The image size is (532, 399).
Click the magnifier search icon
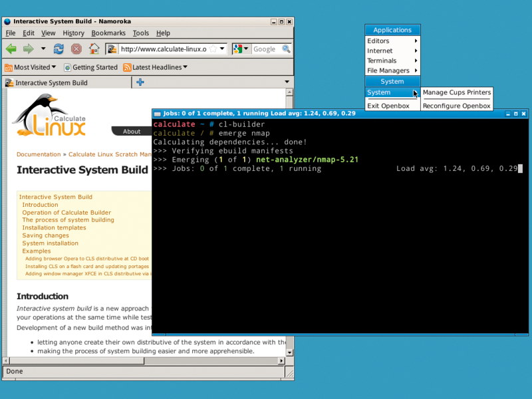(x=287, y=49)
